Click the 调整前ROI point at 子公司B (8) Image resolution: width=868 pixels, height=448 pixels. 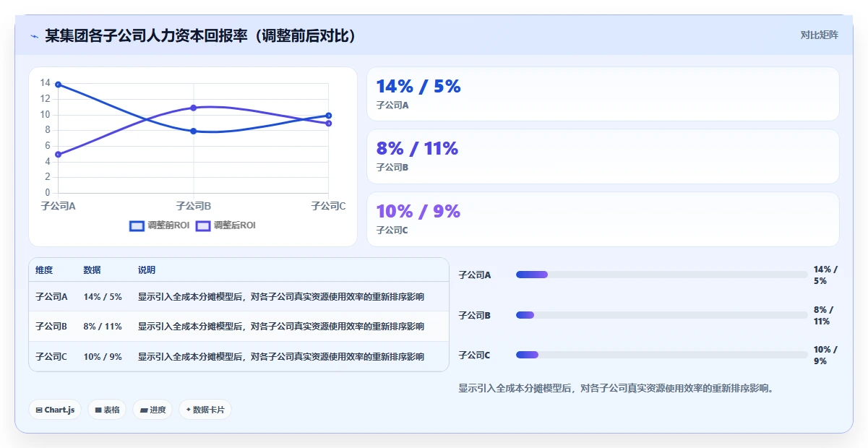pyautogui.click(x=193, y=131)
